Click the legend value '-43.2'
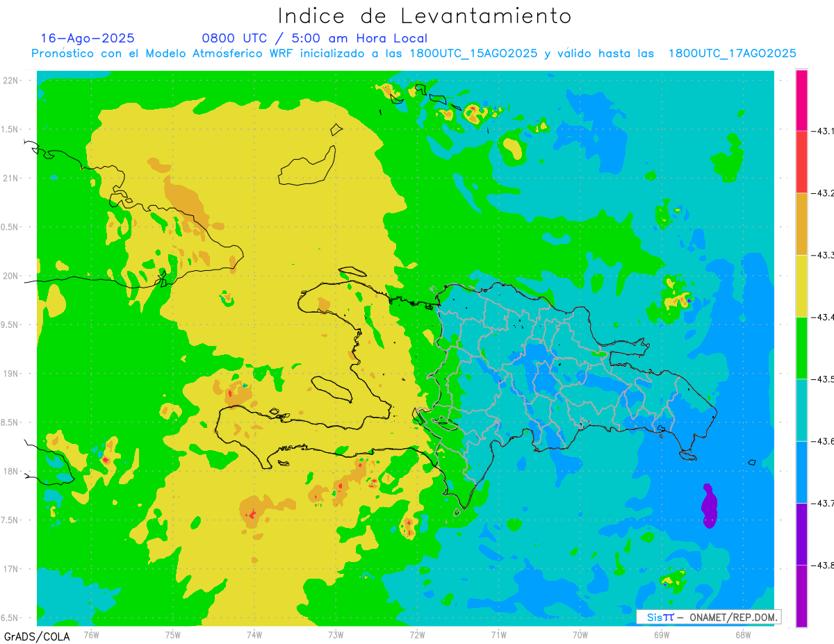The height and width of the screenshot is (644, 834). [822, 193]
